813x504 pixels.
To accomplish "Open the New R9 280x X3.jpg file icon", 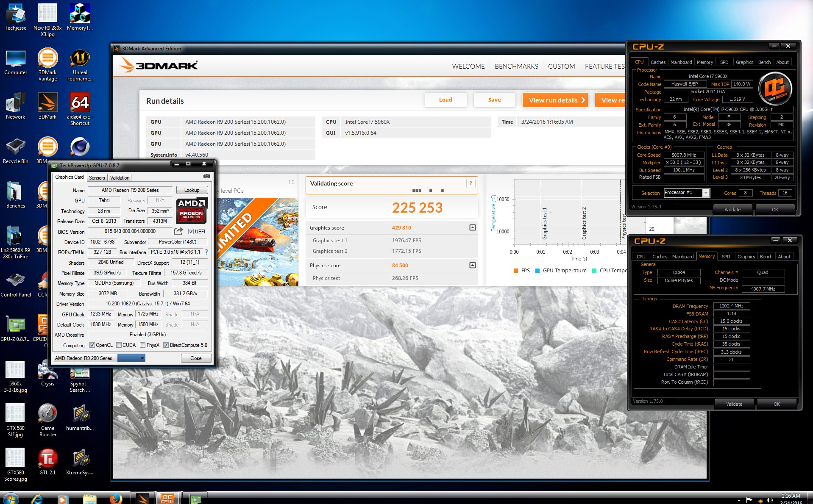I will pos(47,20).
